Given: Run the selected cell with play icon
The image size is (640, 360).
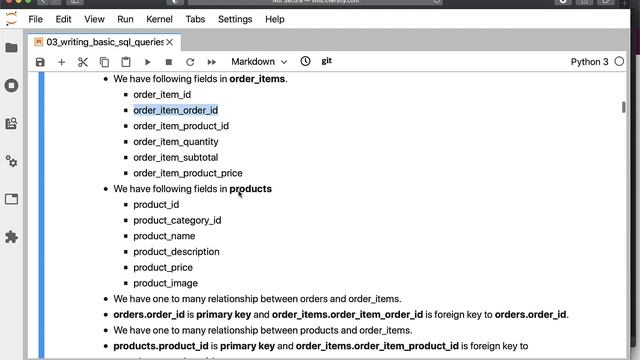Looking at the screenshot, I should coord(147,62).
